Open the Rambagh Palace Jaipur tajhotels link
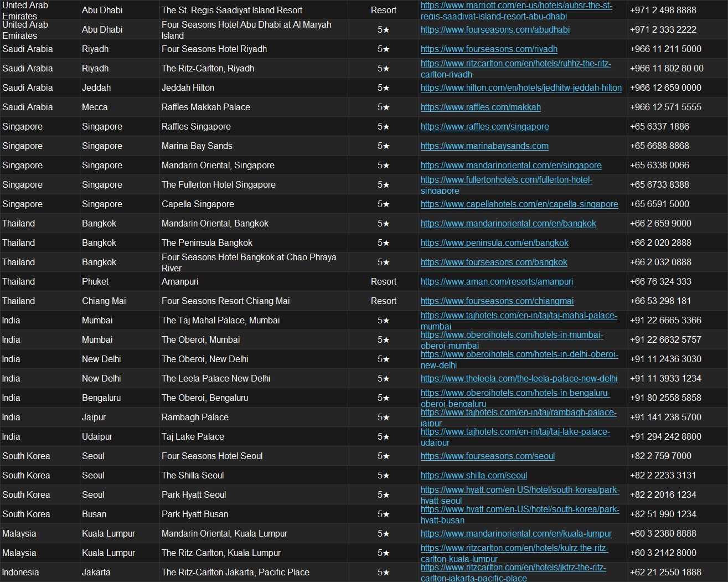 pos(518,418)
